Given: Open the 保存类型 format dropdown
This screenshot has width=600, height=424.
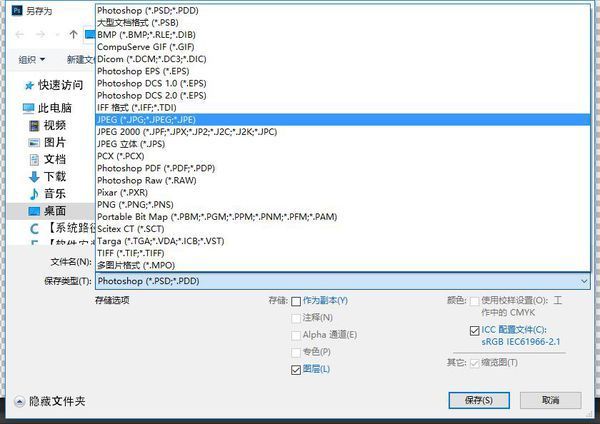Looking at the screenshot, I should pos(340,281).
